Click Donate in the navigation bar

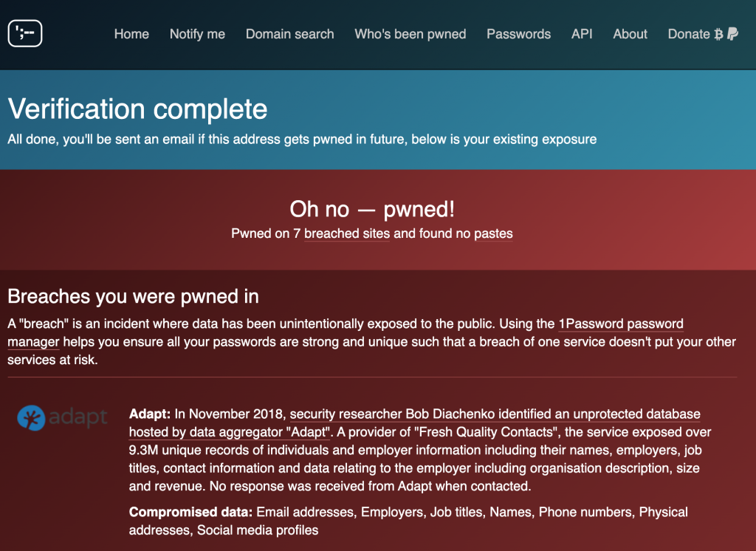[x=689, y=34]
